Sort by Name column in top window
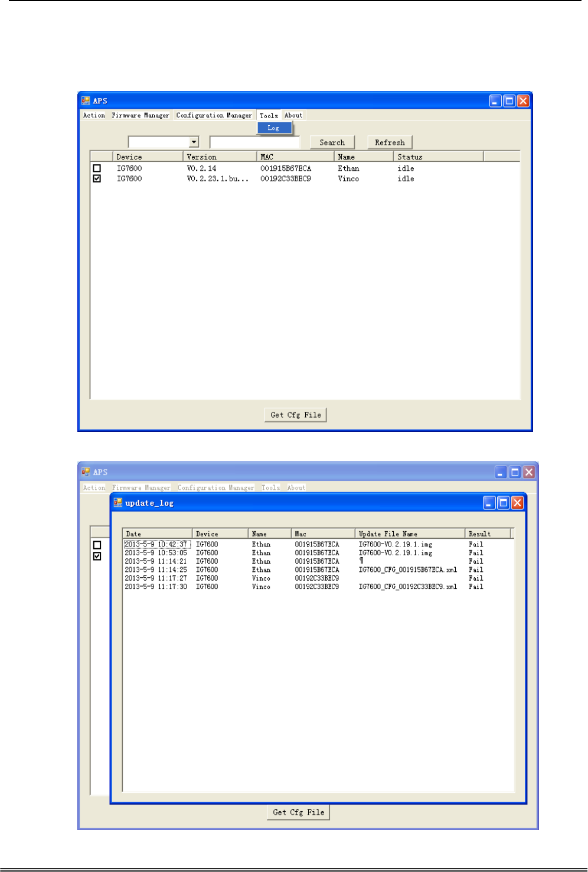The width and height of the screenshot is (588, 872). [364, 157]
